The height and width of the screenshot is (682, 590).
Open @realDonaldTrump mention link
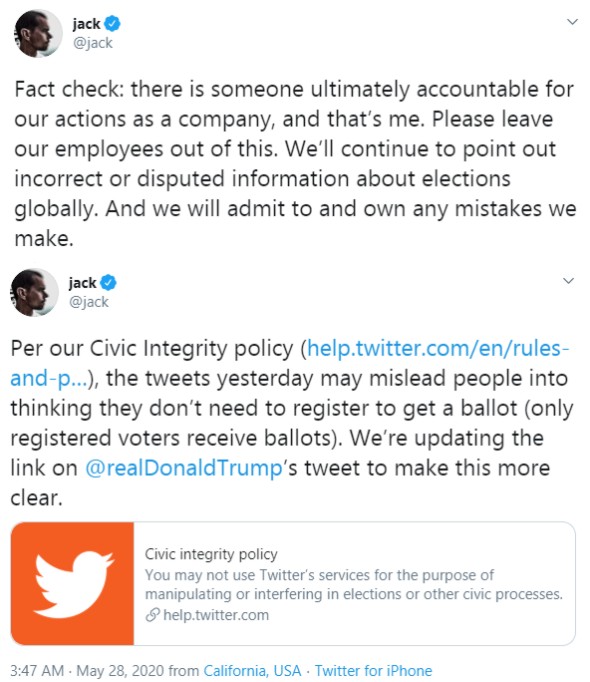tap(184, 468)
